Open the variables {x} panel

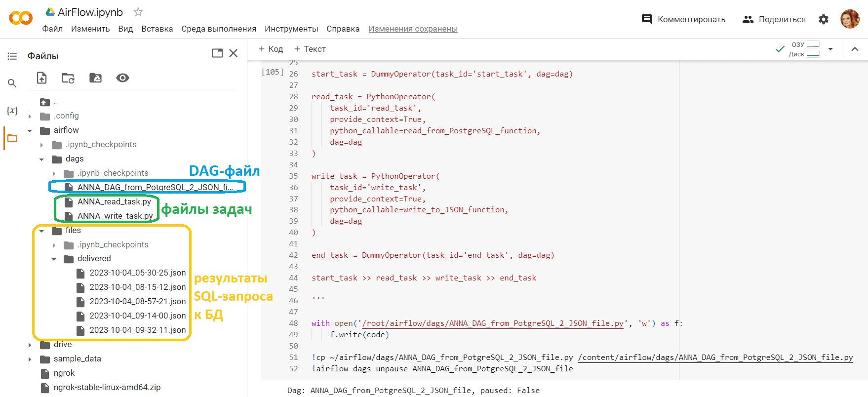pos(12,111)
